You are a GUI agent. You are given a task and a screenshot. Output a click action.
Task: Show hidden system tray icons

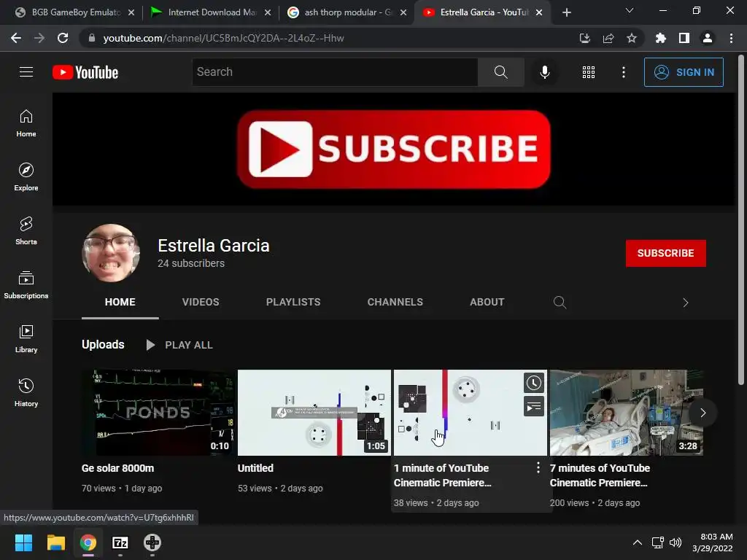point(637,542)
